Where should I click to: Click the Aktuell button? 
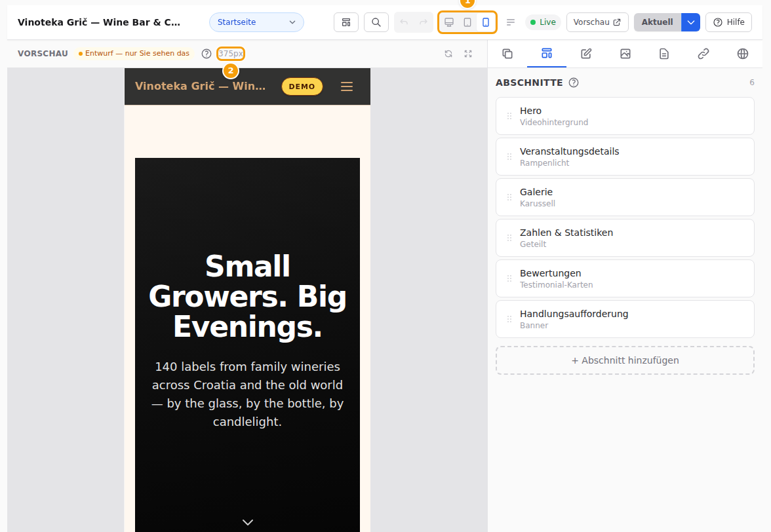(658, 22)
